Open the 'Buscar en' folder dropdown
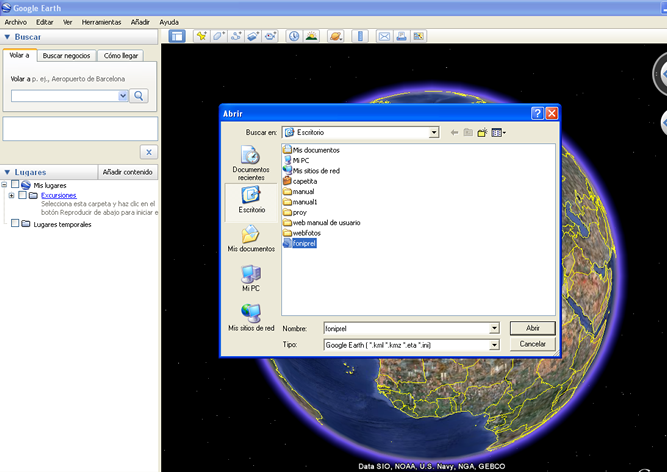Screen dimensions: 667x472 (x=434, y=132)
